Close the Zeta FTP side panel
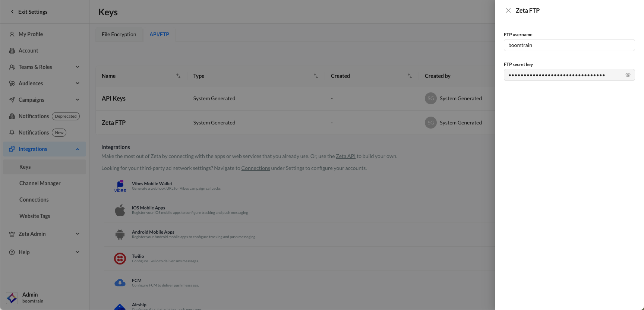644x310 pixels. point(508,10)
